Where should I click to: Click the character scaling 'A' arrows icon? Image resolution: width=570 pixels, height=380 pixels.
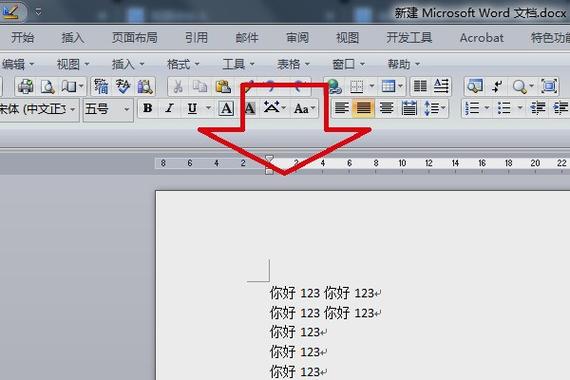click(272, 108)
